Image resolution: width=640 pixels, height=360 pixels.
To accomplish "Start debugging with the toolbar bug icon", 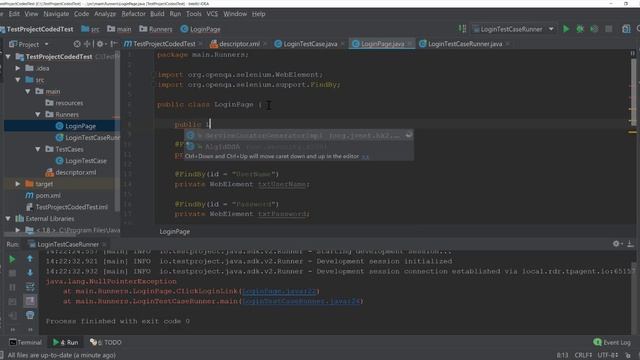I will coord(580,29).
